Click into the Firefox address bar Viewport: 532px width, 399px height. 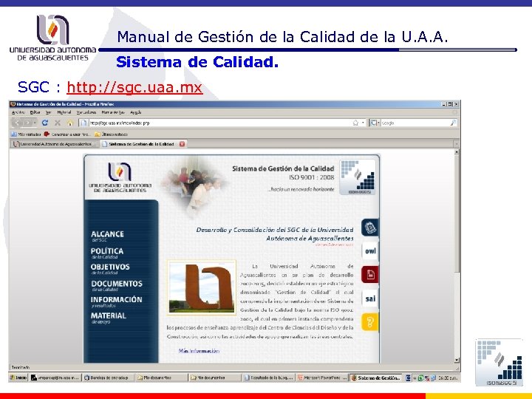click(x=219, y=123)
